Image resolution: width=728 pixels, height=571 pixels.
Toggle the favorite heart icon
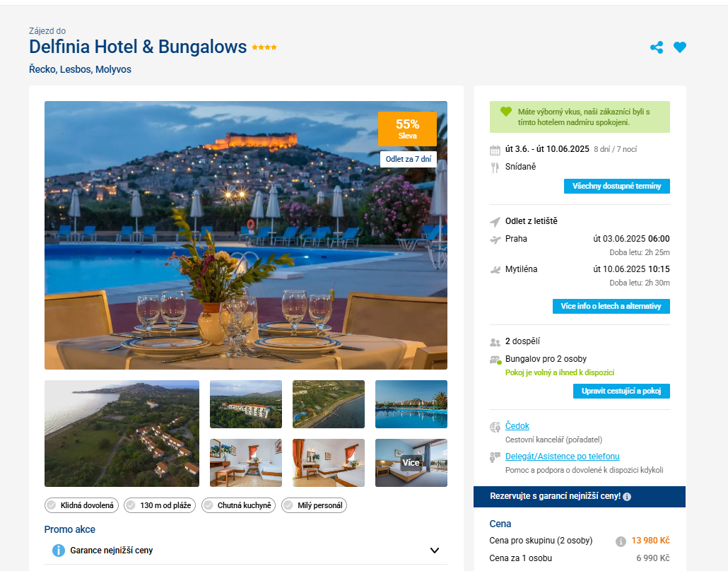pyautogui.click(x=680, y=47)
